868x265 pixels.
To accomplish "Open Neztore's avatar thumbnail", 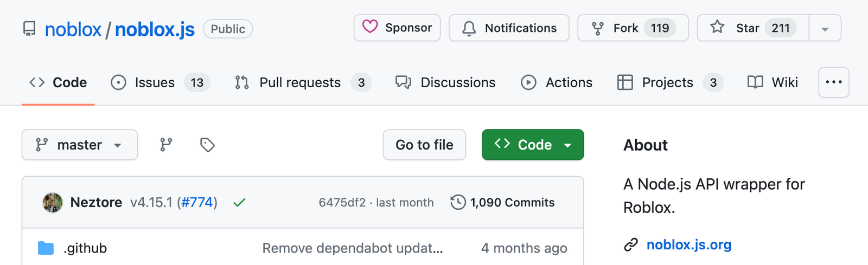I will [53, 203].
